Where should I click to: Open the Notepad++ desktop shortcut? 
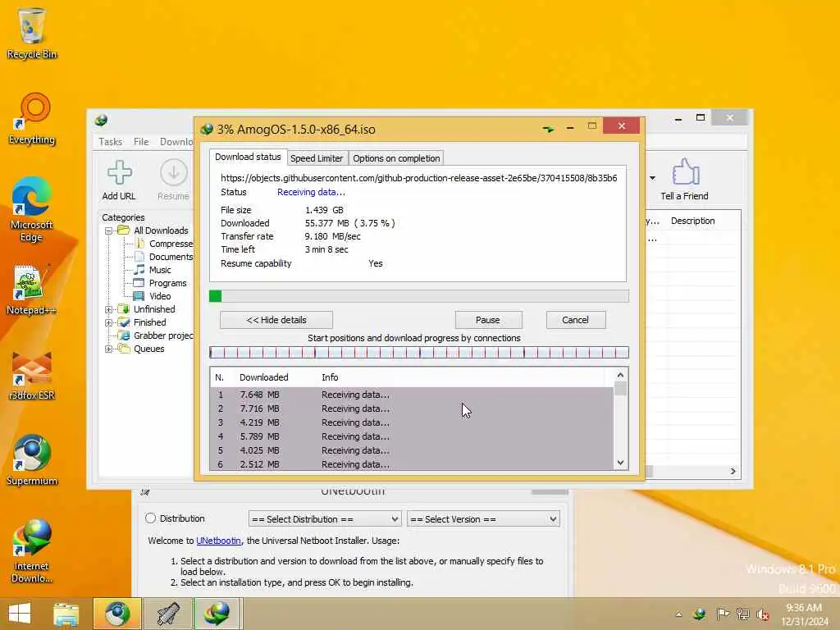click(x=32, y=290)
